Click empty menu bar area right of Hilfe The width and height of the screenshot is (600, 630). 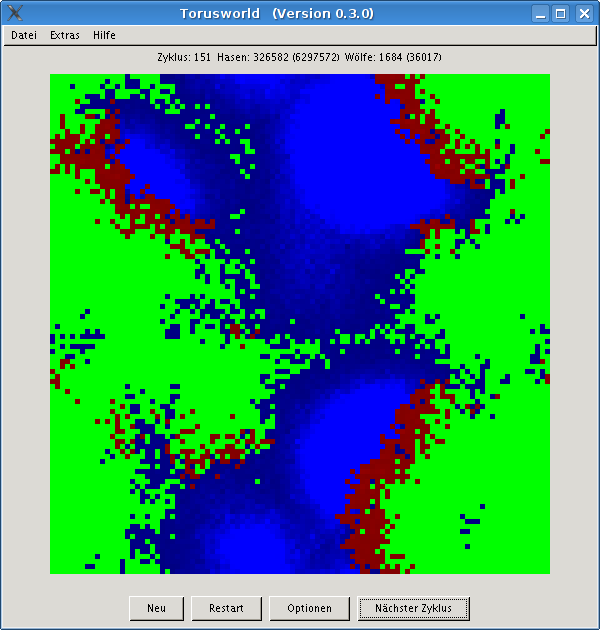click(x=350, y=35)
